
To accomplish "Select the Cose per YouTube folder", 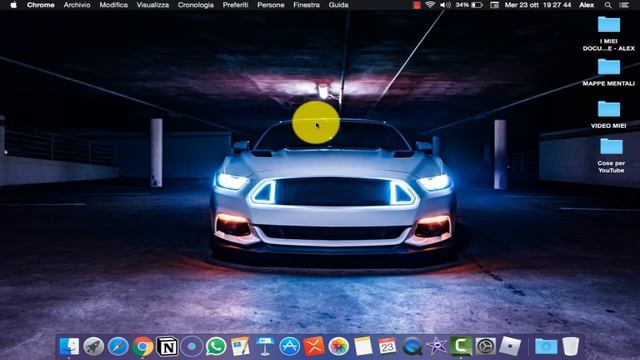I will tap(611, 156).
